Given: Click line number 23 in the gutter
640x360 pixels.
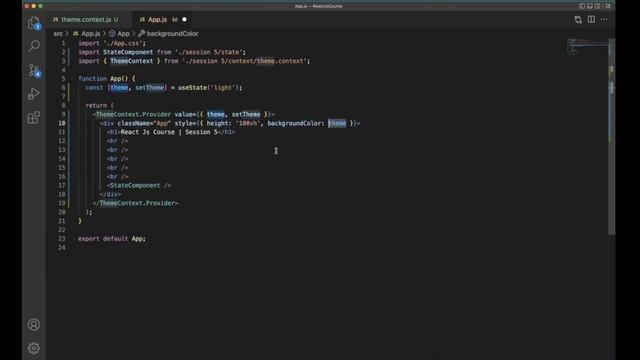Looking at the screenshot, I should click(x=62, y=239).
